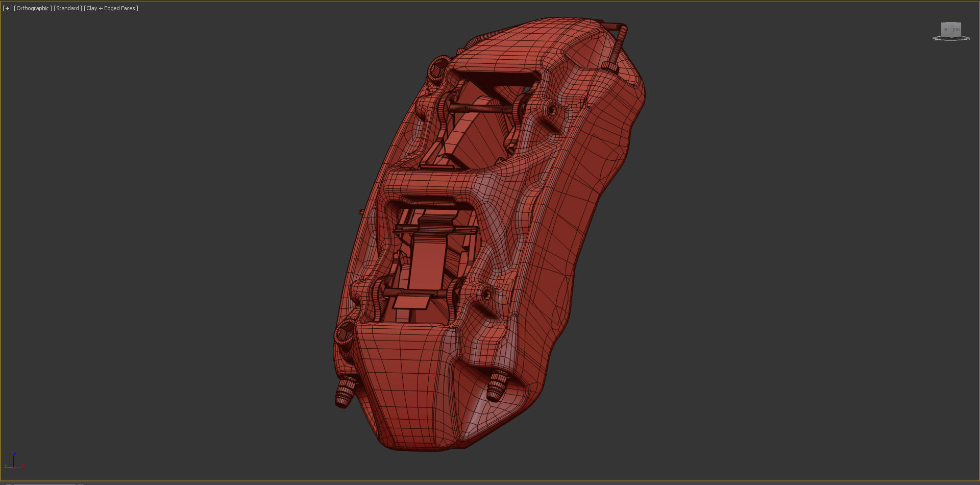Viewport: 980px width, 485px height.
Task: Open the [+] viewport general menu
Action: [x=7, y=8]
